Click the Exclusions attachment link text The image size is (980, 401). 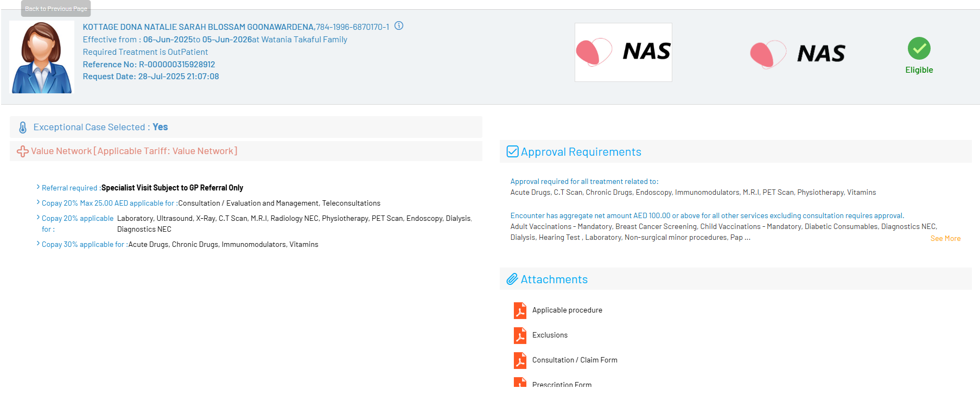[x=550, y=335]
